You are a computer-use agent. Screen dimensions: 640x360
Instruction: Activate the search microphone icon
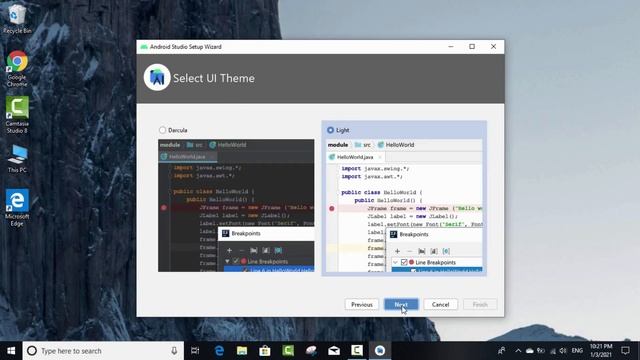pos(174,351)
